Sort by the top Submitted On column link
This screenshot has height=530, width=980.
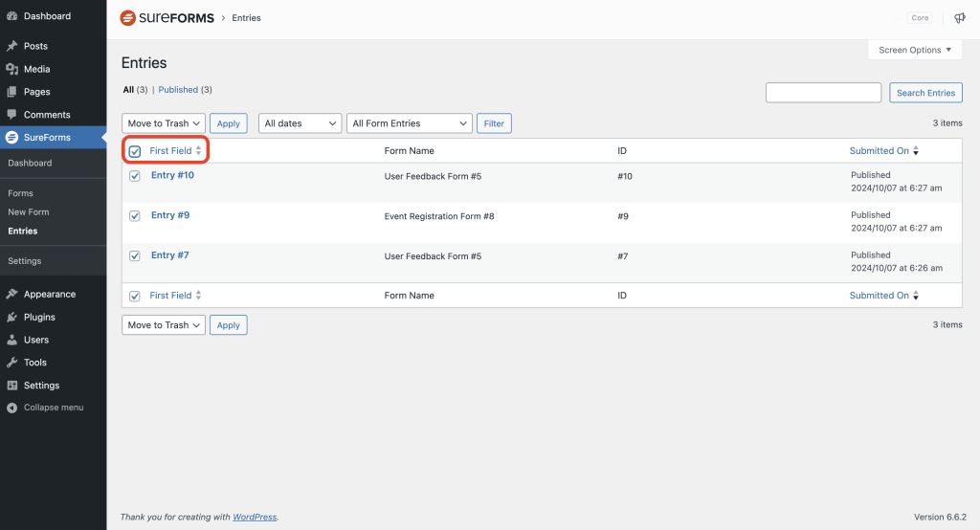[x=879, y=150]
